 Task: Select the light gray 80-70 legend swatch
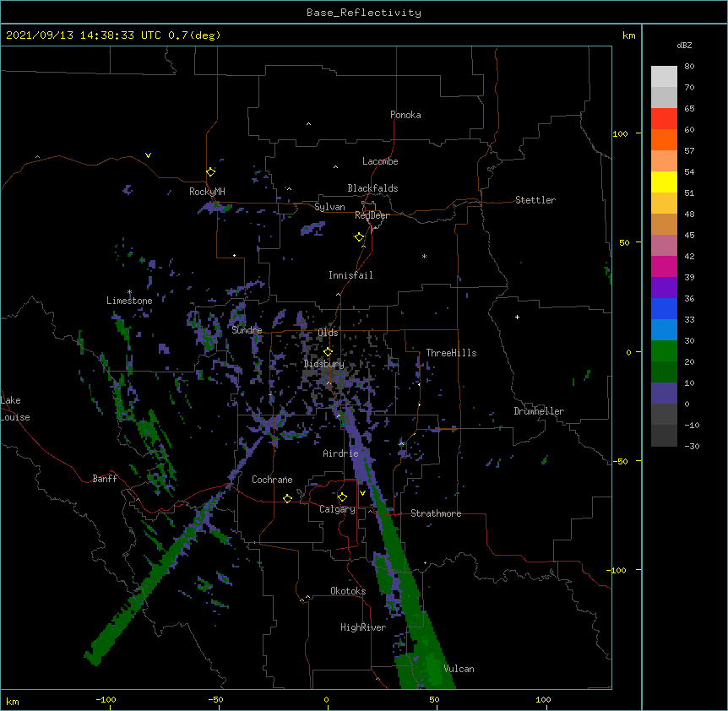664,76
